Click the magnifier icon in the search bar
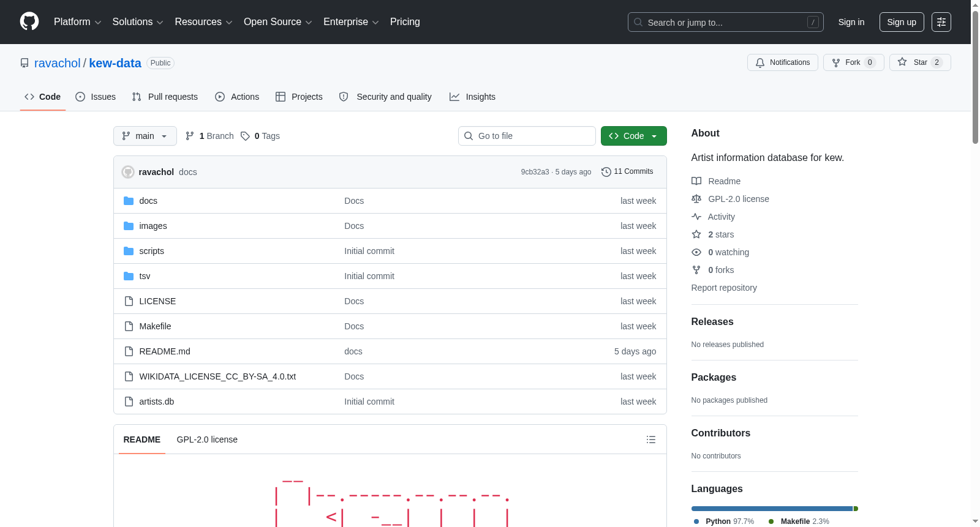The height and width of the screenshot is (527, 980). click(x=638, y=22)
